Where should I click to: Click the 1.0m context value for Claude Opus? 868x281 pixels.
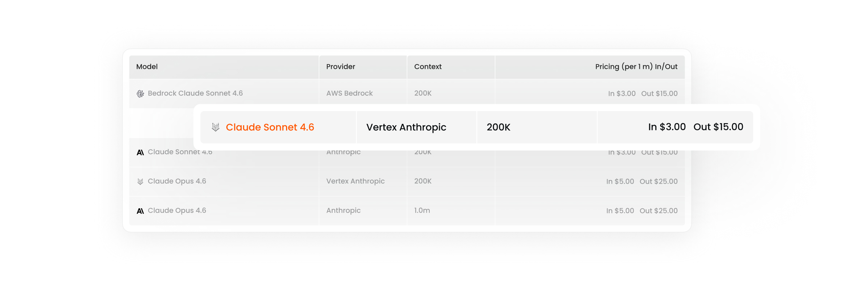pyautogui.click(x=422, y=210)
